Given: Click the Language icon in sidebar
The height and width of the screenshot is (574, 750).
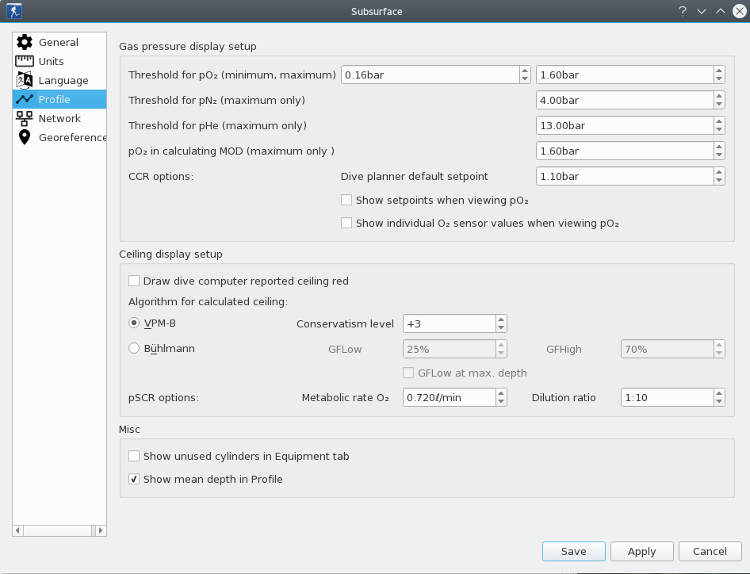Looking at the screenshot, I should (24, 81).
